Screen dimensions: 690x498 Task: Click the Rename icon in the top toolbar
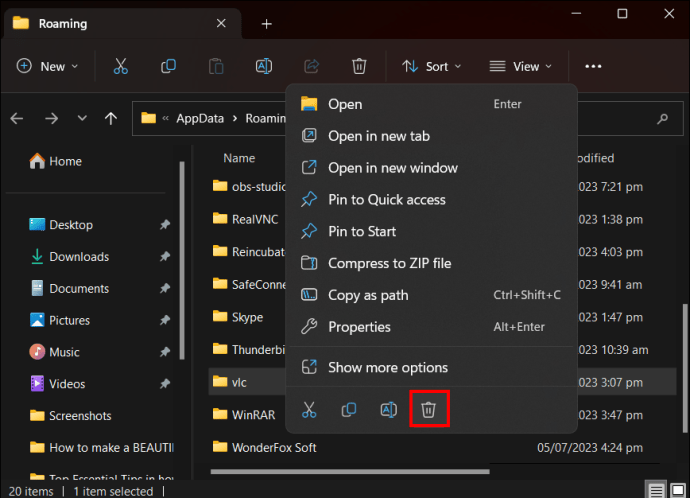[x=264, y=66]
